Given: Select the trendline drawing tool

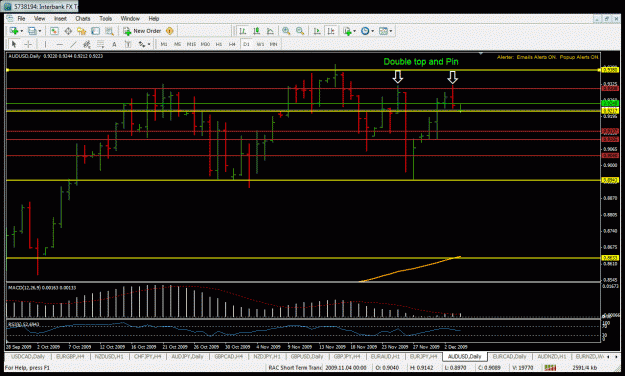Looking at the screenshot, I should coord(73,44).
